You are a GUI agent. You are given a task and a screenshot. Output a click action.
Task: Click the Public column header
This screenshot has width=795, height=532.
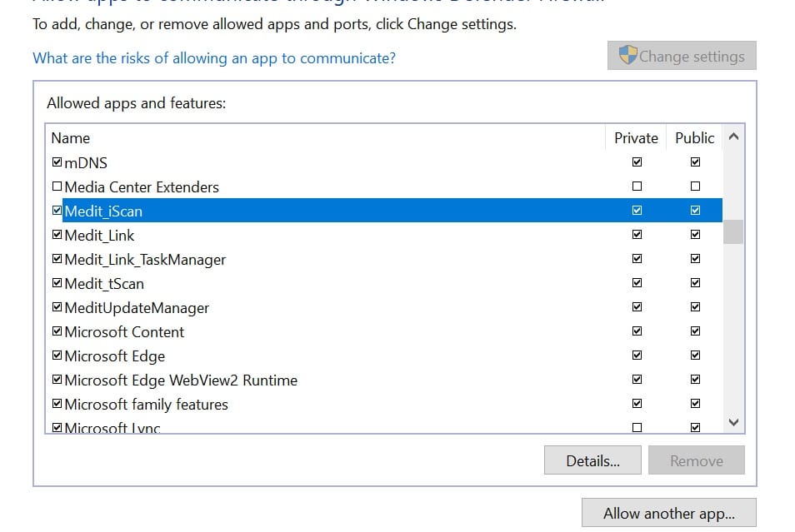[695, 138]
